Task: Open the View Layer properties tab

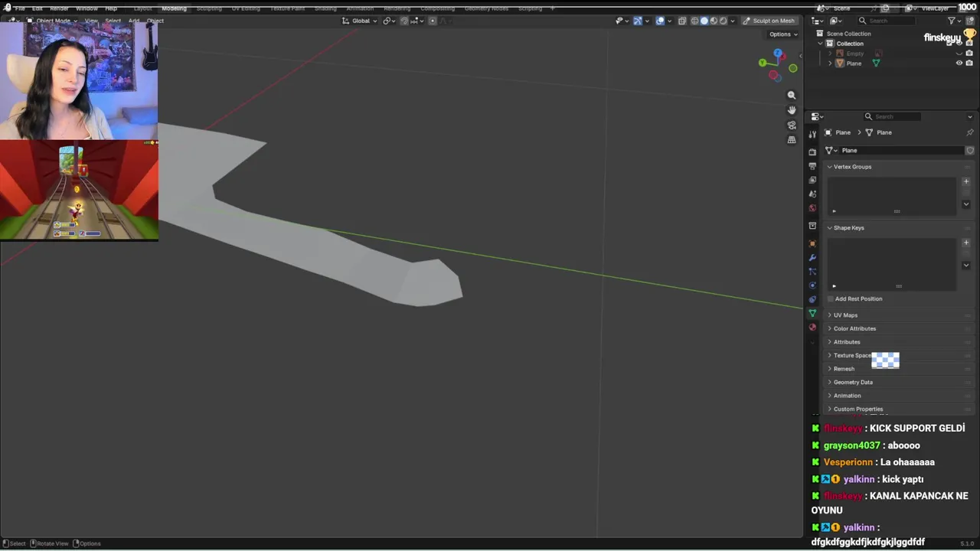Action: (812, 180)
